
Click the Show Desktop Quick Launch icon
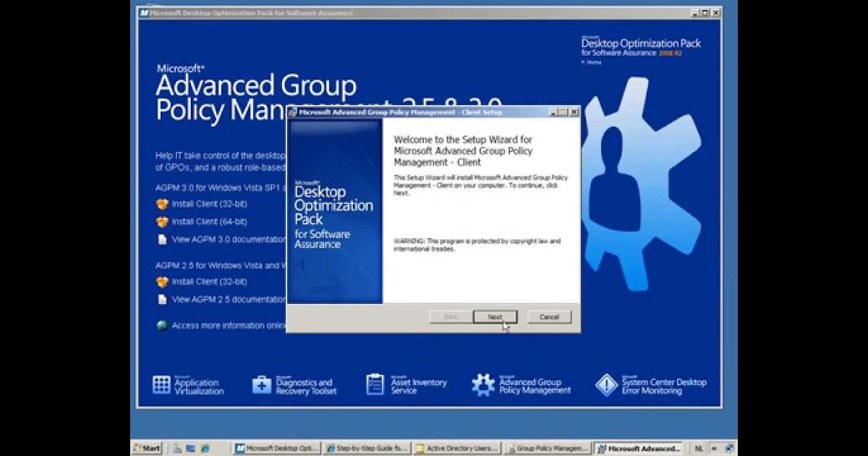point(191,448)
